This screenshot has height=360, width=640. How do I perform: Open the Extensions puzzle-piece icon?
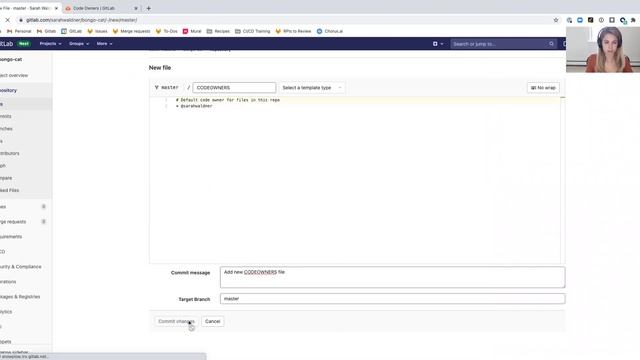click(x=633, y=20)
